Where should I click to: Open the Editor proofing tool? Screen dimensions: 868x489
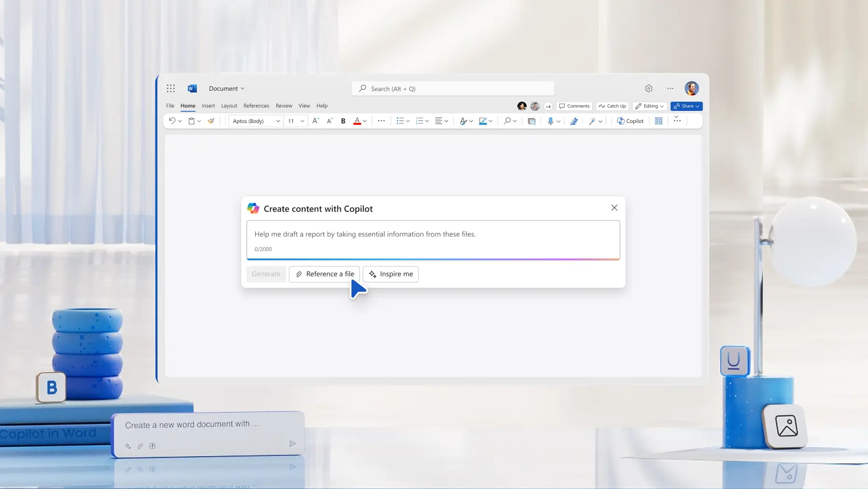[574, 121]
